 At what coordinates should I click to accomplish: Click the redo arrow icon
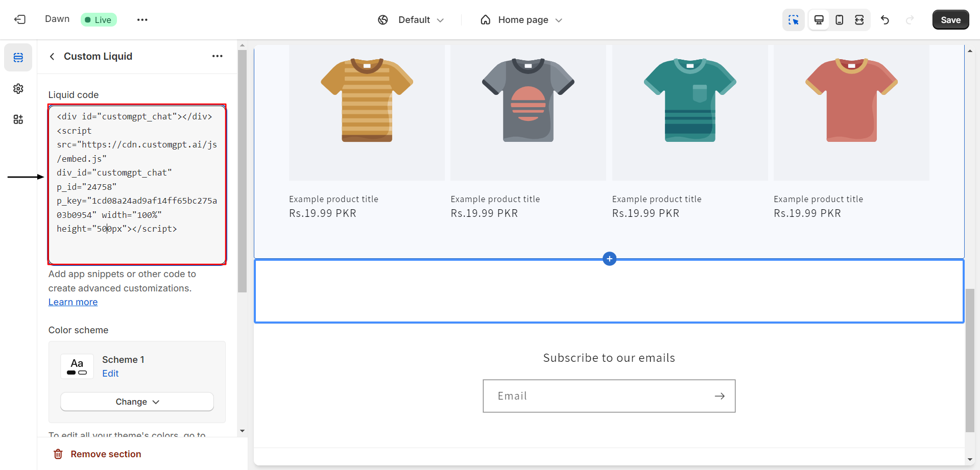coord(910,20)
